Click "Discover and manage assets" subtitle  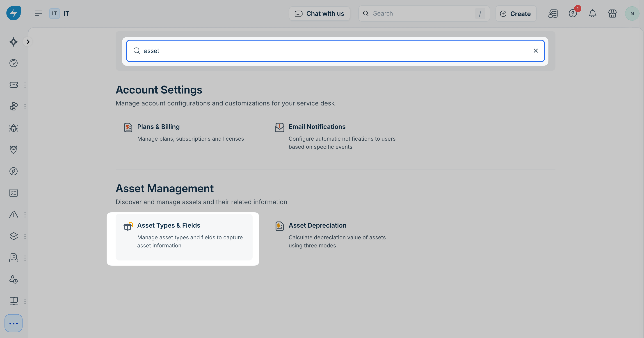coord(201,202)
